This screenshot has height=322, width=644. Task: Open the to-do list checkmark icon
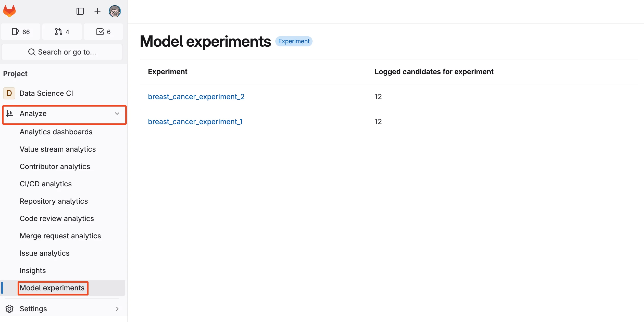click(x=103, y=32)
